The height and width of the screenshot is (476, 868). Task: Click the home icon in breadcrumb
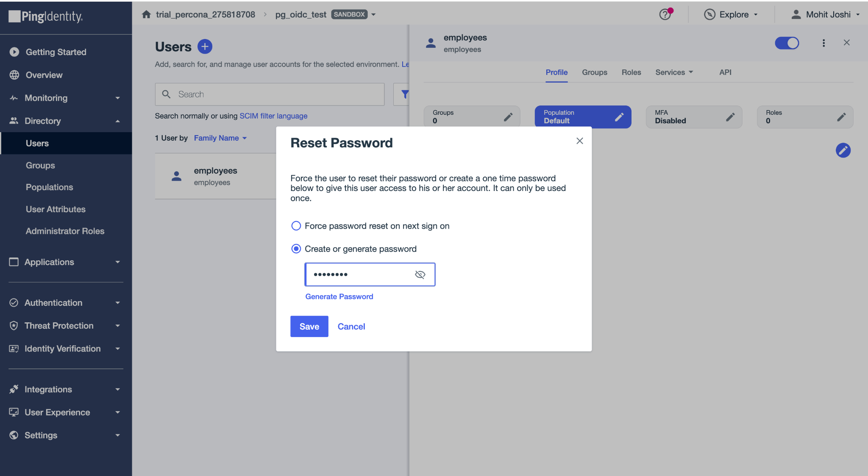[146, 14]
